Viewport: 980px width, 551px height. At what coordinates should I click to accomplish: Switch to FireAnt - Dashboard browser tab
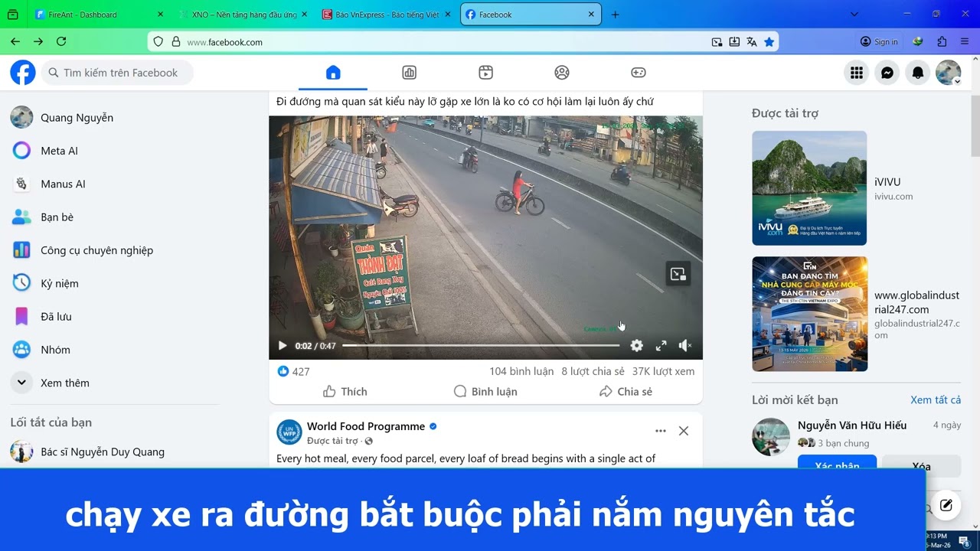click(x=99, y=15)
